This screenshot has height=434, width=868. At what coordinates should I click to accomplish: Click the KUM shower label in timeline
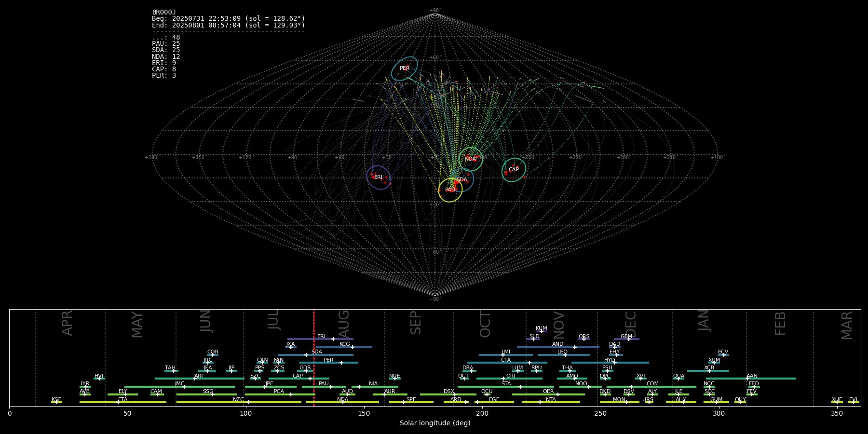pyautogui.click(x=542, y=328)
